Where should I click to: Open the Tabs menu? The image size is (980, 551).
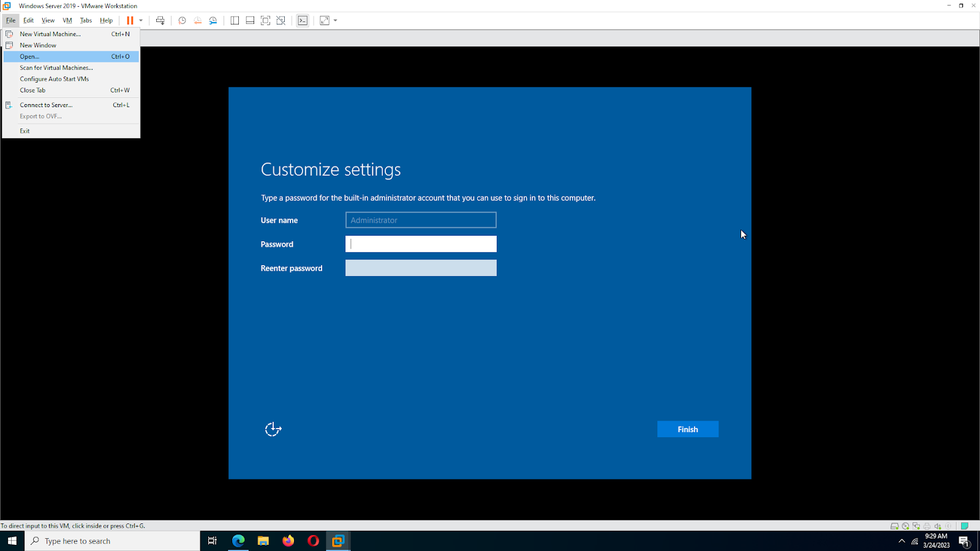[86, 20]
